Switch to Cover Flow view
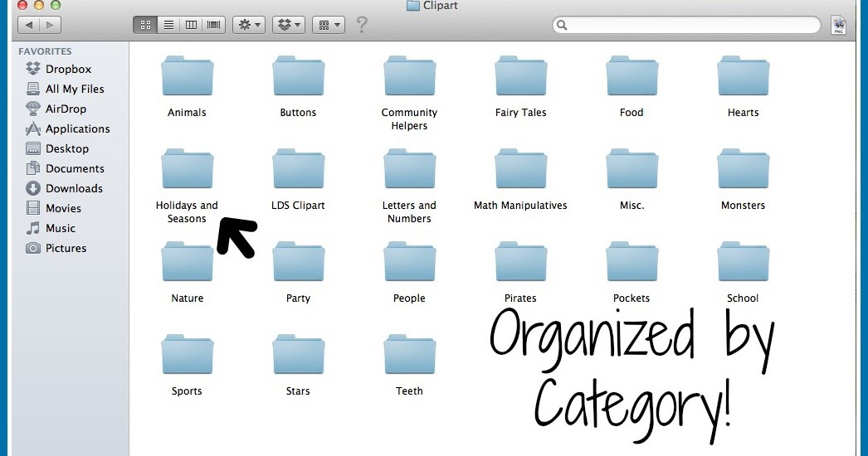Screen dimensions: 868x456 click(213, 25)
